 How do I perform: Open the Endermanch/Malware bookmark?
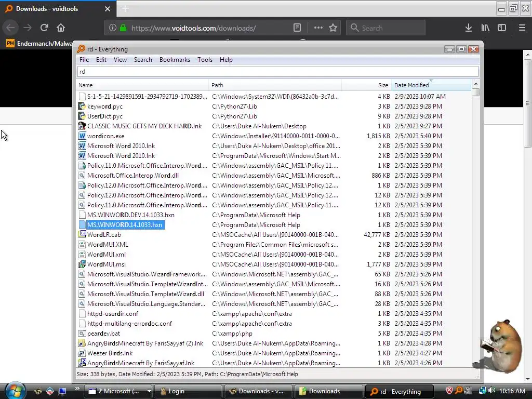click(x=39, y=44)
